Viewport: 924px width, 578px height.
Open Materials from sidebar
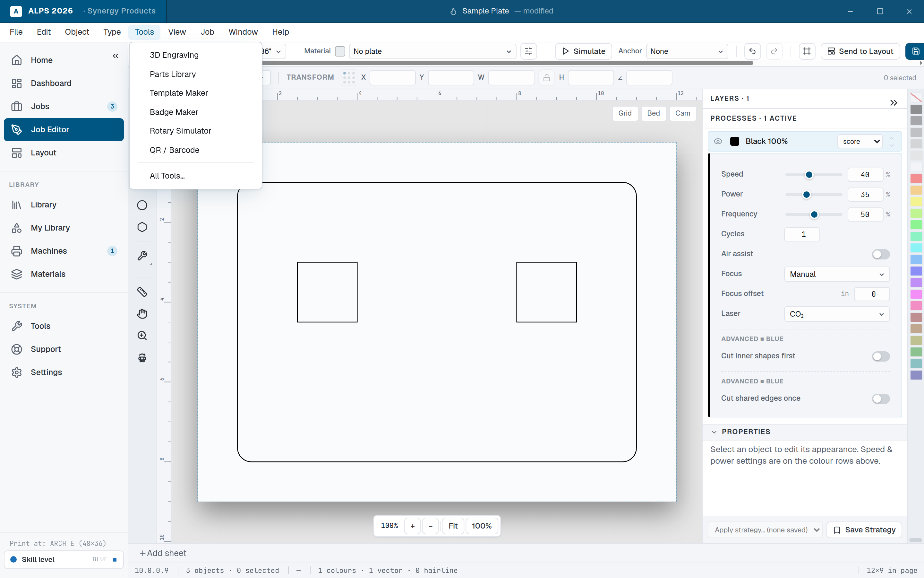(64, 274)
